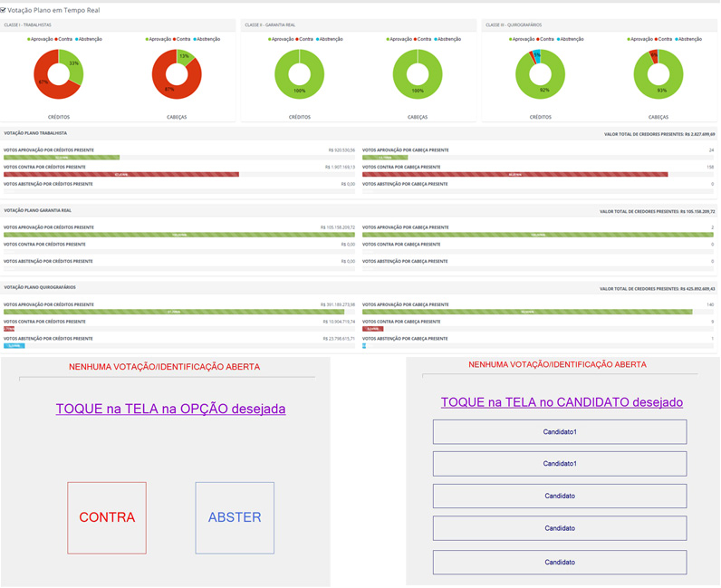Click green Garantia Real aprovação por cabeça bar
The height and width of the screenshot is (588, 721).
pos(539,235)
